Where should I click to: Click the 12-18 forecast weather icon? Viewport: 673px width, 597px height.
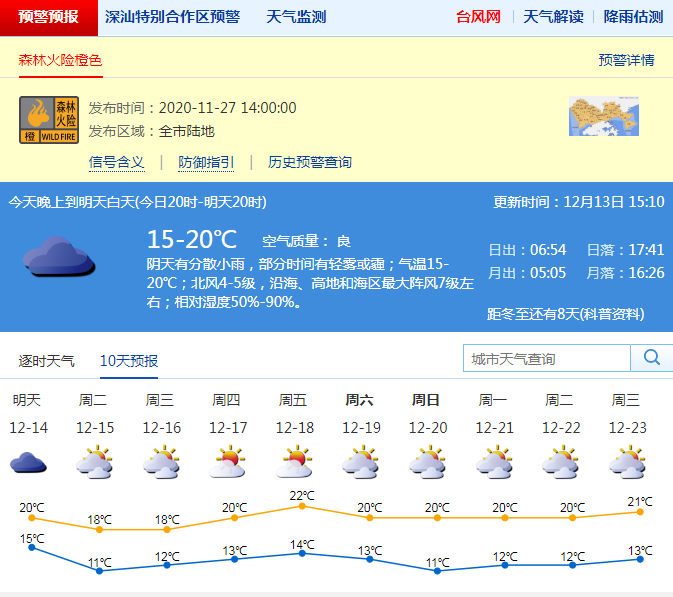(x=294, y=463)
